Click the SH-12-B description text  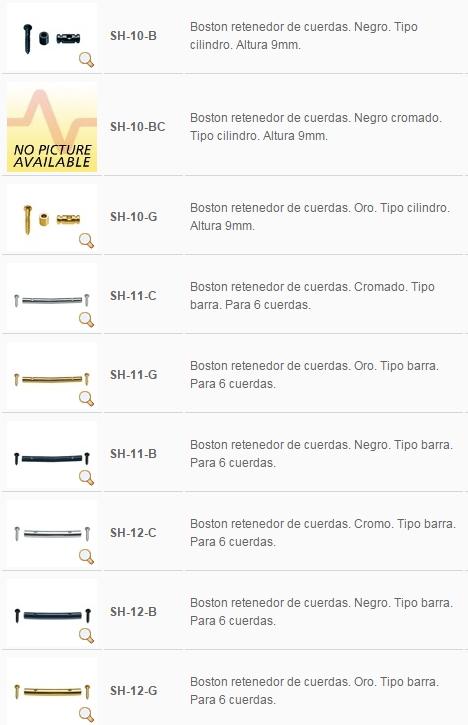point(321,612)
